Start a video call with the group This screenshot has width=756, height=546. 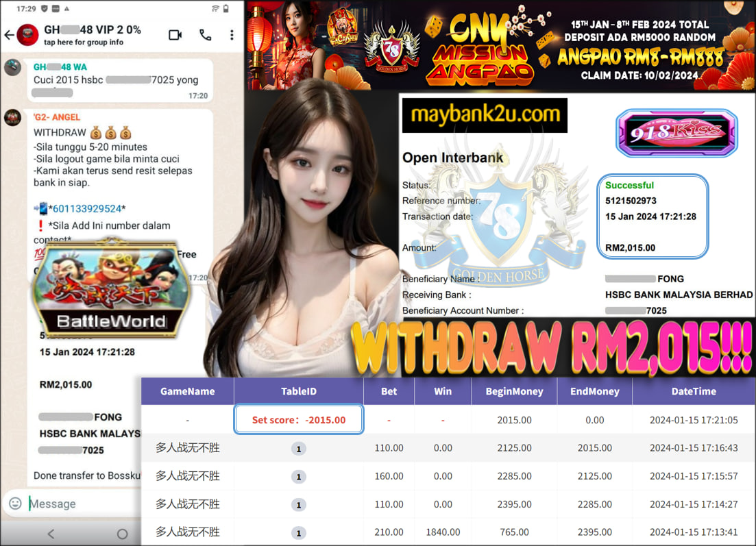[175, 35]
